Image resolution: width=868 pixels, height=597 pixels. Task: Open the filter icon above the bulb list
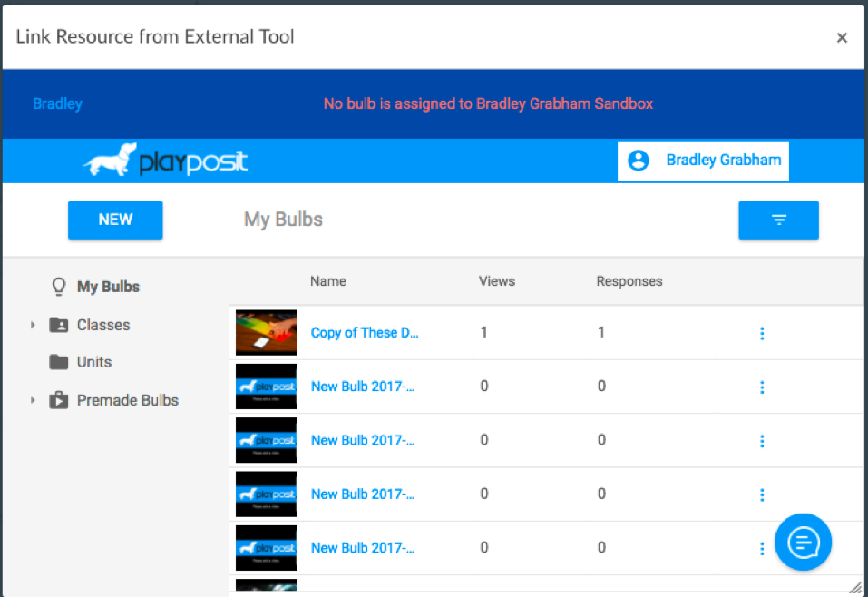point(777,220)
